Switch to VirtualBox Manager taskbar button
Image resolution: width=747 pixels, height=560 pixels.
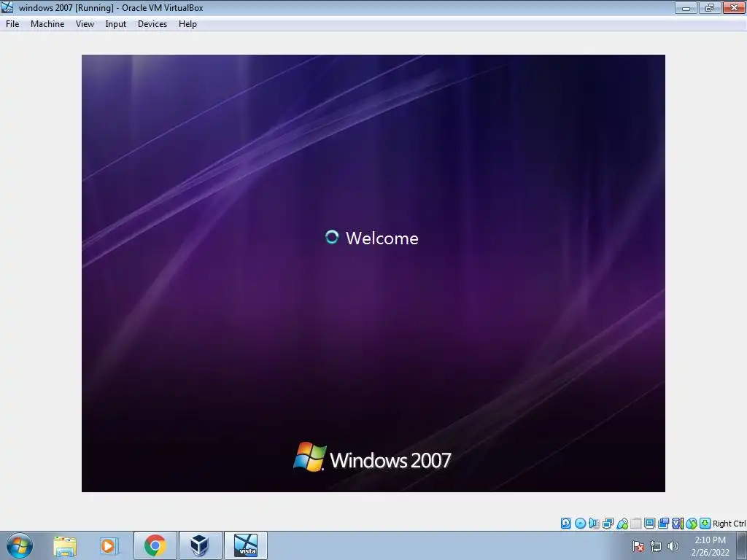(200, 545)
